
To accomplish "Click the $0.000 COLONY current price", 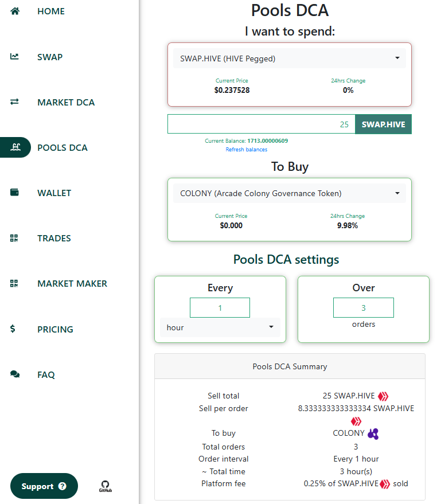I will [231, 226].
